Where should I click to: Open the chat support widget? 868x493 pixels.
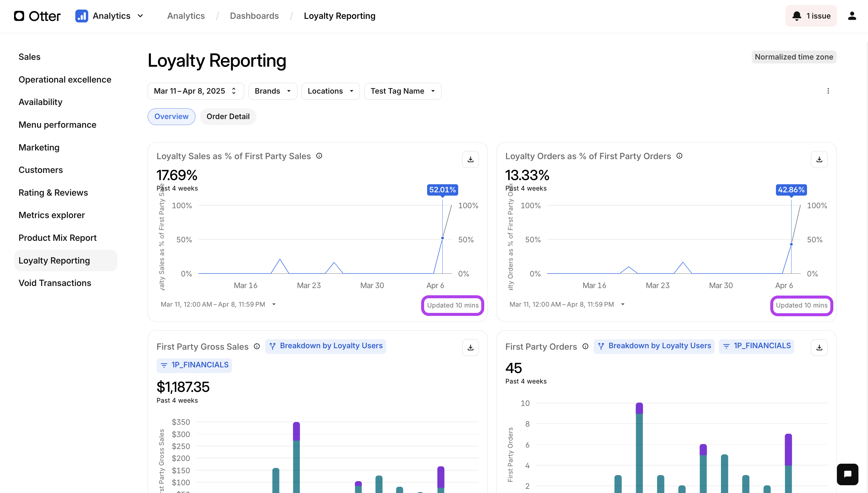tap(847, 474)
